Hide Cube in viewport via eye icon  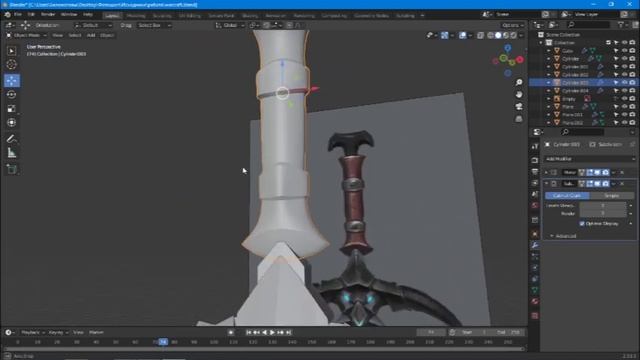pyautogui.click(x=624, y=51)
